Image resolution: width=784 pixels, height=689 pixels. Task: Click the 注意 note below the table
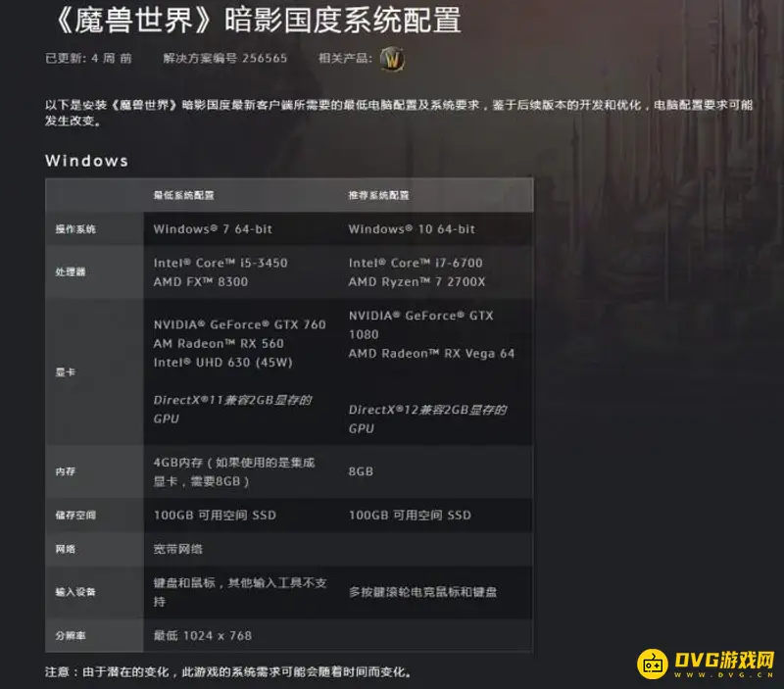click(x=228, y=672)
